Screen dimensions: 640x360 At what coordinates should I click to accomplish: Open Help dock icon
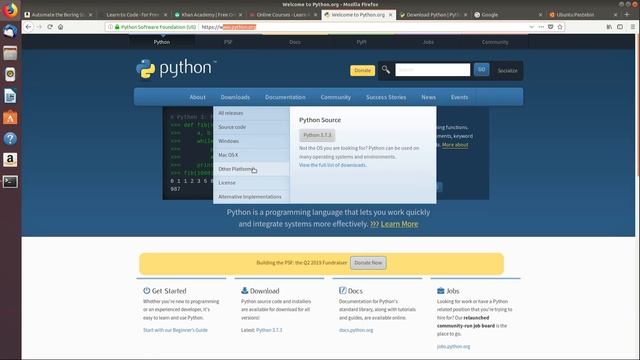[10, 139]
